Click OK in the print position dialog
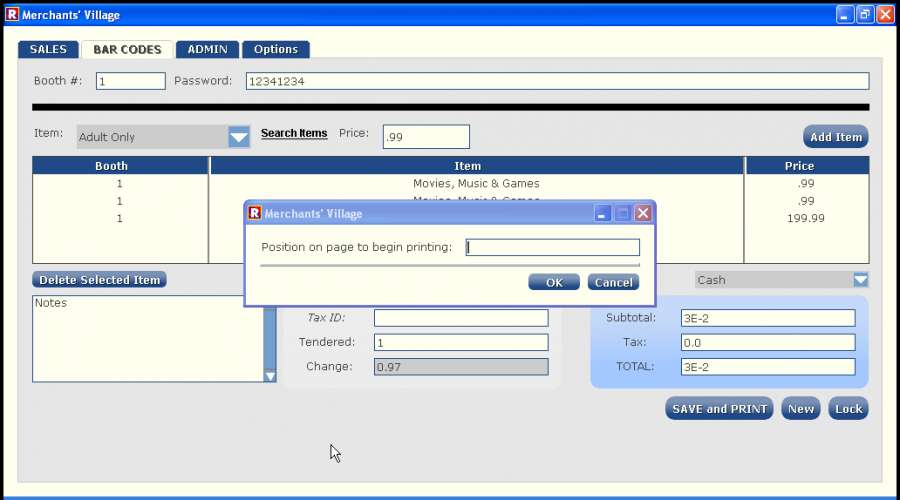The image size is (900, 500). (554, 282)
